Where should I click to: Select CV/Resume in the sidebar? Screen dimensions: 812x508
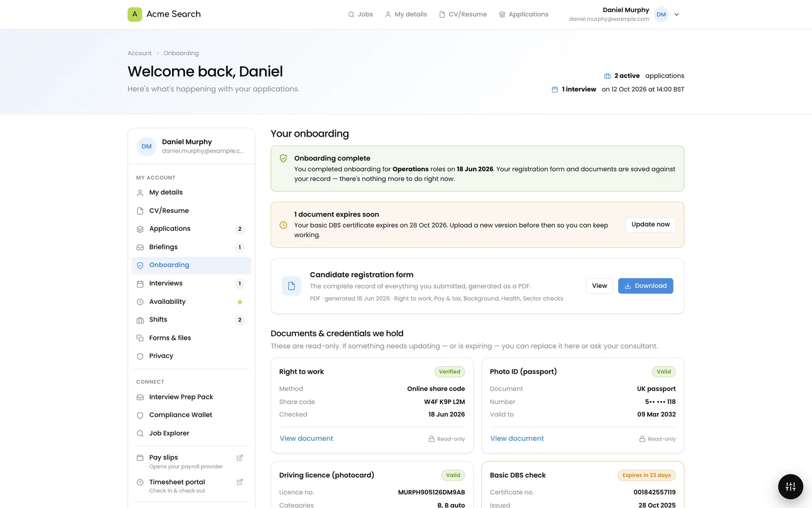coord(191,211)
